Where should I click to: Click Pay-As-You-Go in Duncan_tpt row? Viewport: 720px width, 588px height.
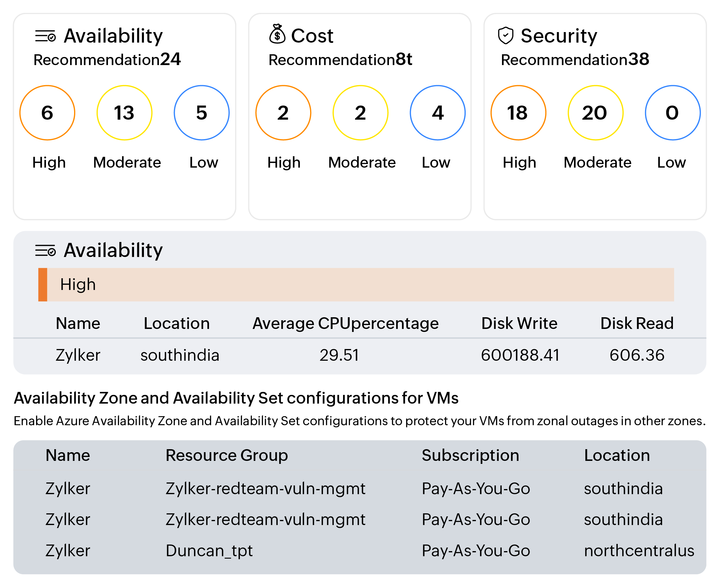tap(476, 551)
